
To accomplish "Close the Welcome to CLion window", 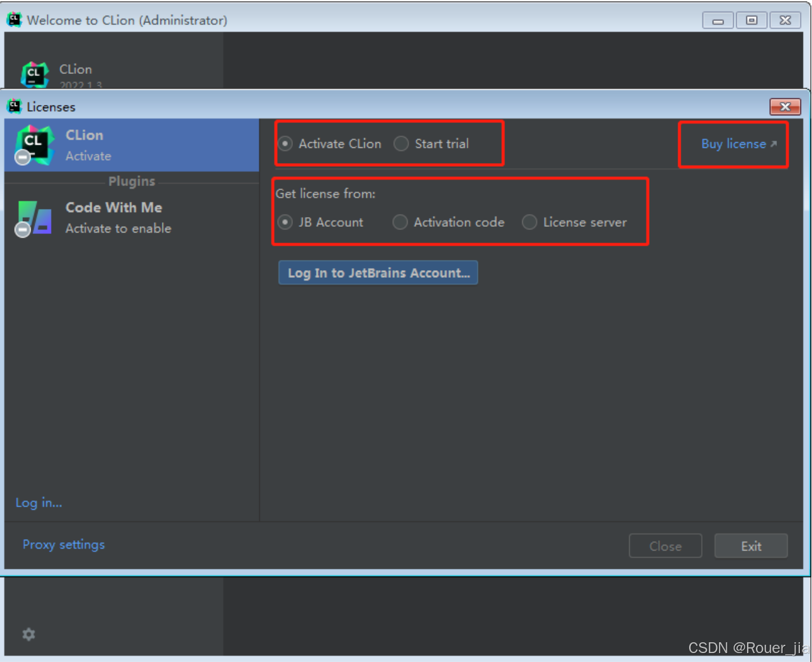I will 785,20.
